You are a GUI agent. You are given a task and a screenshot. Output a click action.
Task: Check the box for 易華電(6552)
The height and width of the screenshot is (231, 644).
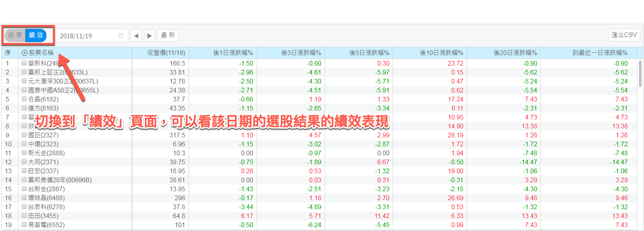(24, 225)
